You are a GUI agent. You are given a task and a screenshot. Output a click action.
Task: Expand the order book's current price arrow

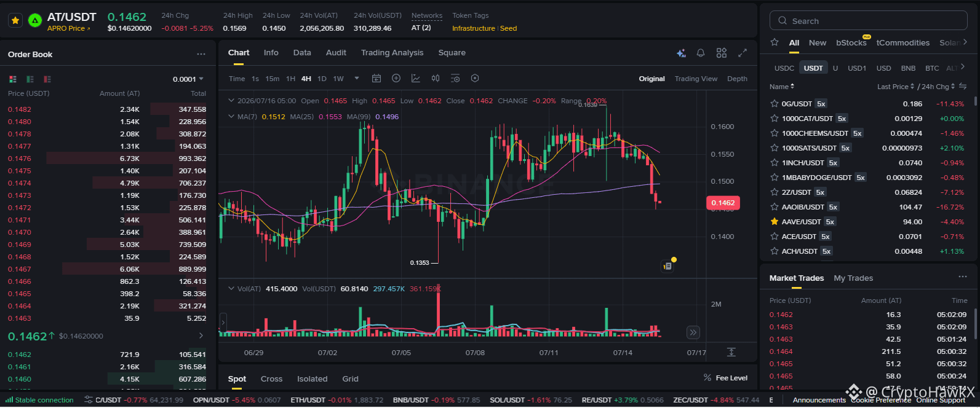coord(201,335)
